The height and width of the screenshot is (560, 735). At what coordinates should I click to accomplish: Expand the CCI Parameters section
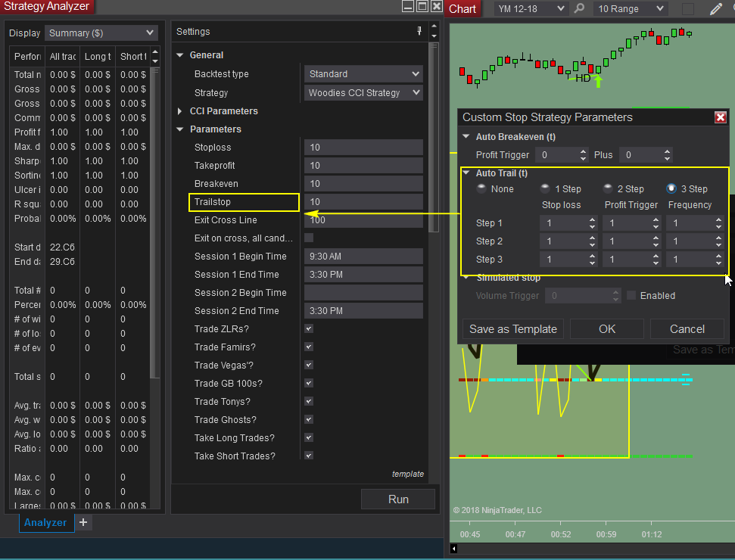pyautogui.click(x=180, y=111)
